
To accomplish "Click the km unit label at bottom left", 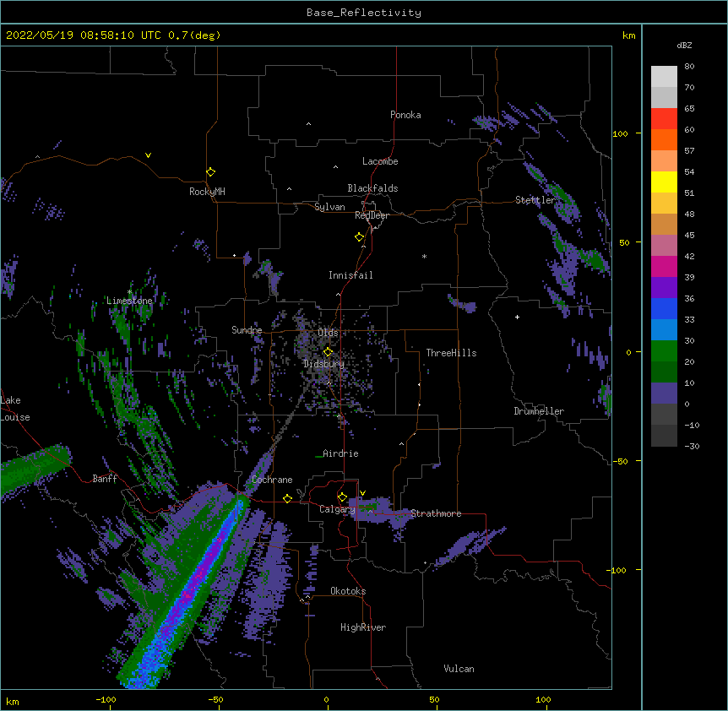I will (13, 701).
